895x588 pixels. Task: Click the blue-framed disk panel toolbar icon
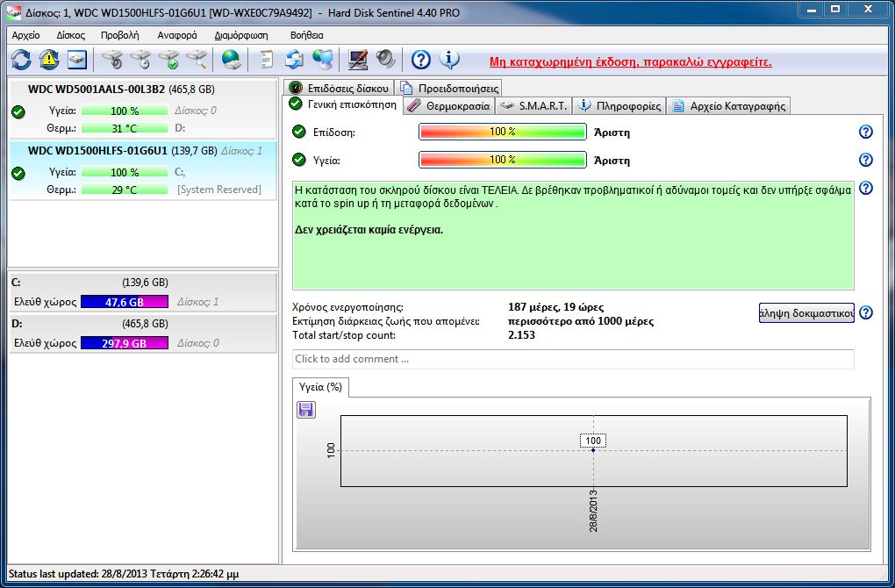tap(77, 60)
